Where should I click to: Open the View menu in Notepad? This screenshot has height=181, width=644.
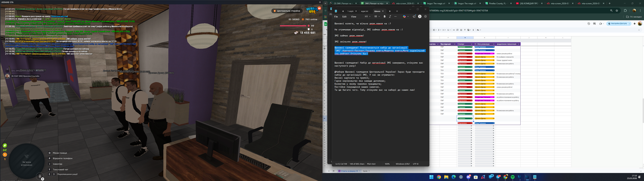pyautogui.click(x=354, y=17)
